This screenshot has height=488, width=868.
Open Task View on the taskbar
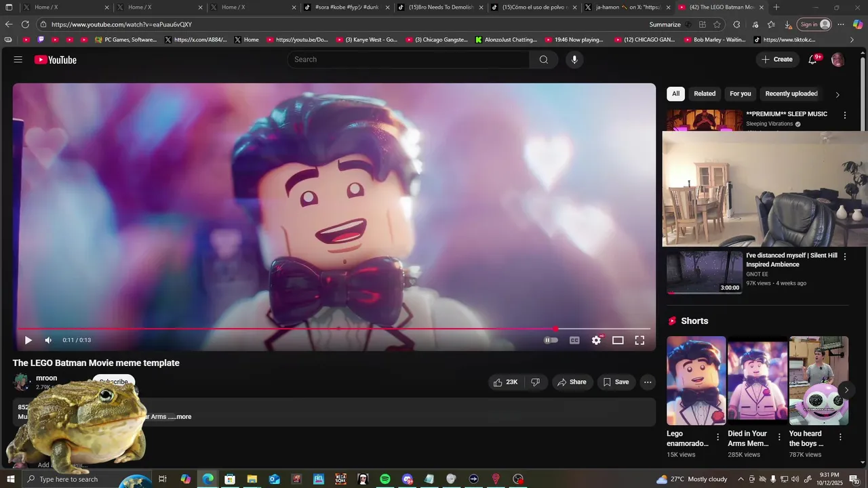(163, 479)
